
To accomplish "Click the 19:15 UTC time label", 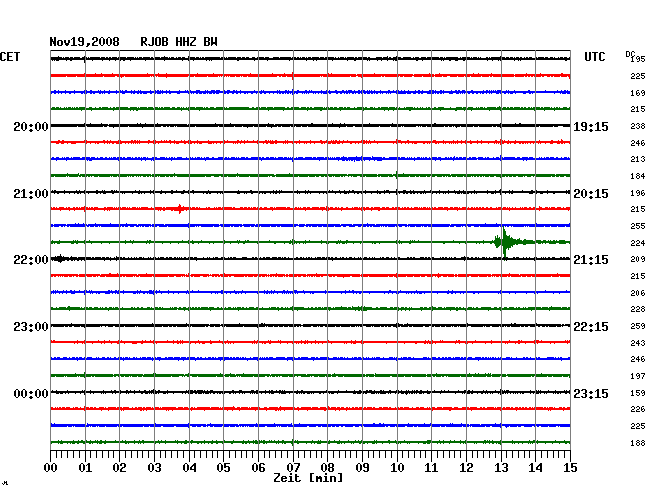I will point(591,126).
